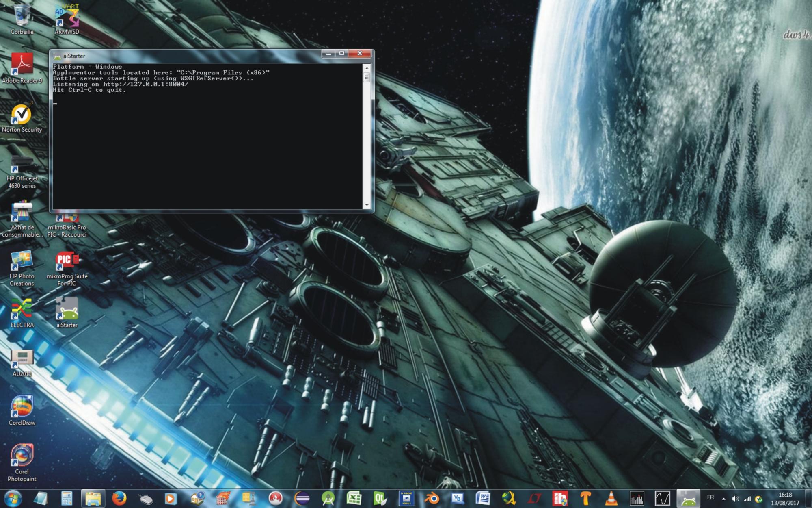The width and height of the screenshot is (812, 508).
Task: Select the Norton Security desktop icon
Action: coord(21,115)
